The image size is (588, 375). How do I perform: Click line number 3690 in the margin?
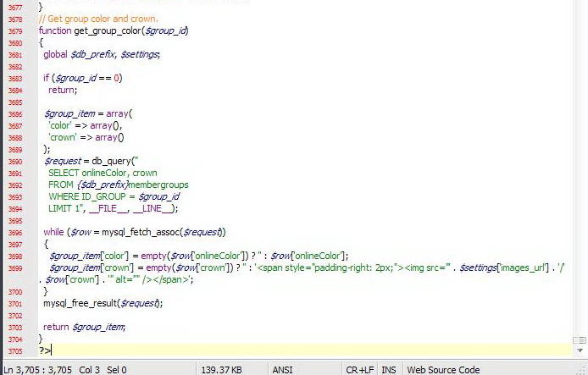click(x=15, y=162)
